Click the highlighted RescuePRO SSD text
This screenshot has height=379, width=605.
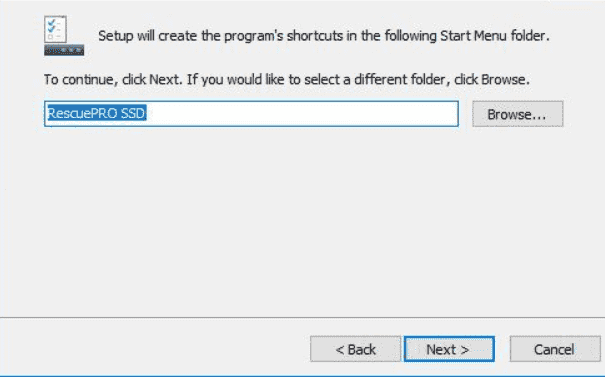pos(96,113)
